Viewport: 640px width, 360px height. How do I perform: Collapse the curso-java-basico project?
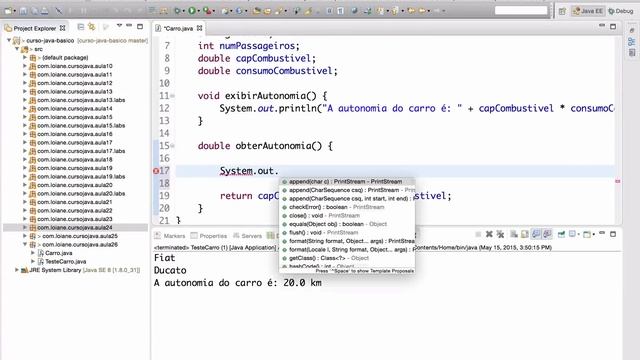click(x=9, y=40)
